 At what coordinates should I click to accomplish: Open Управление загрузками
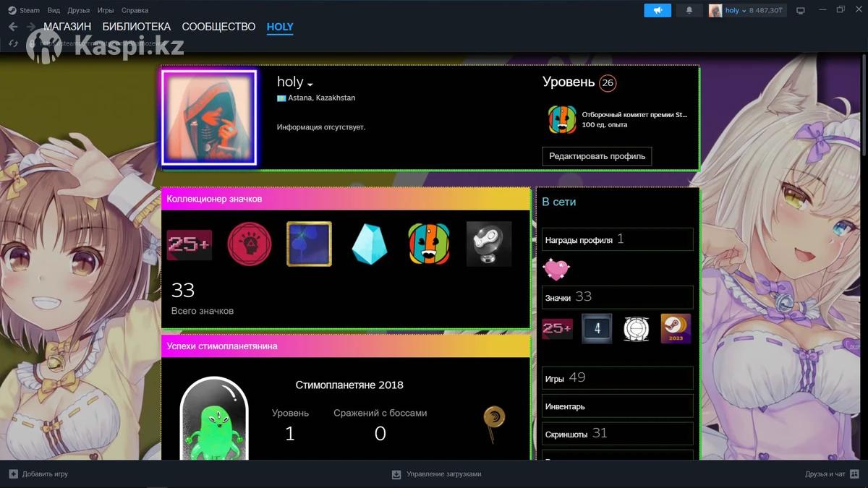(444, 474)
